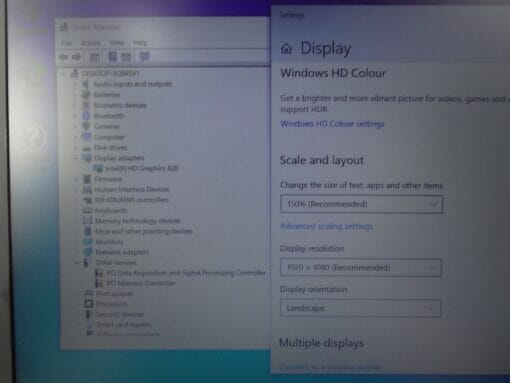Click the PCI Memory Controller warning icon
This screenshot has width=510, height=383.
[99, 283]
